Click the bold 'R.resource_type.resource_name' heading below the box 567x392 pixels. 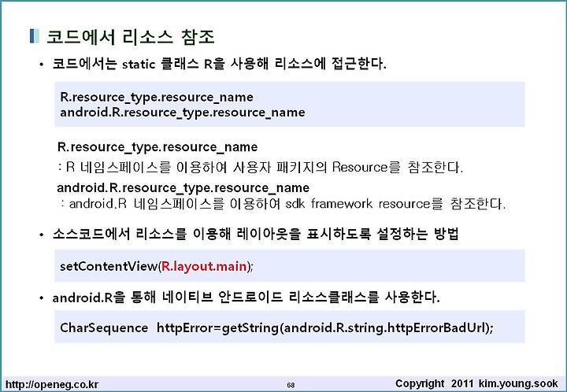(157, 147)
